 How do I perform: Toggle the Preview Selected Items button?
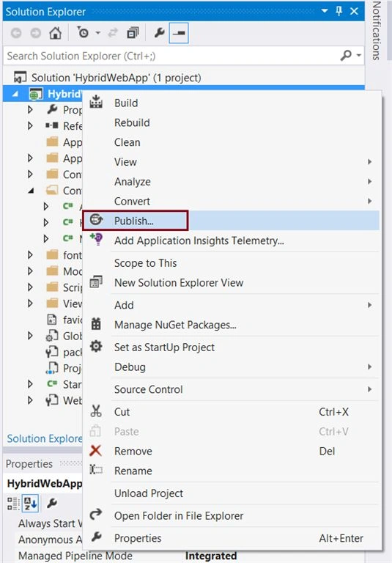(179, 33)
